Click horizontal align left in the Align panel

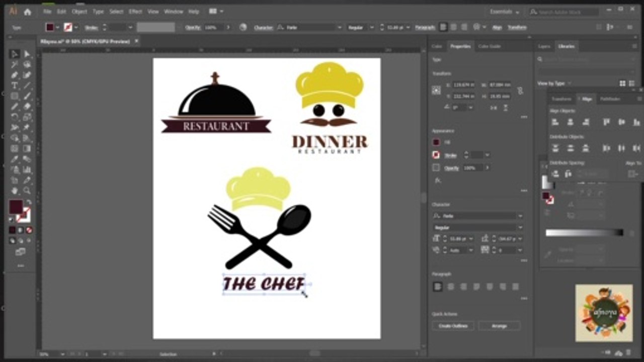click(555, 122)
